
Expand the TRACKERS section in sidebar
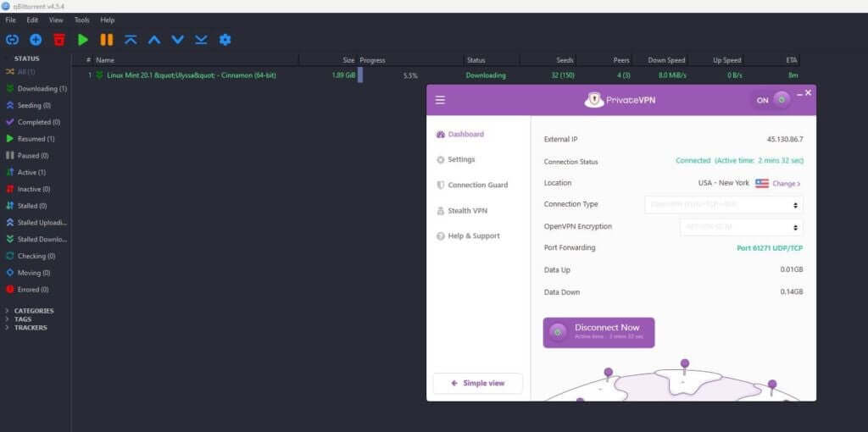point(30,328)
